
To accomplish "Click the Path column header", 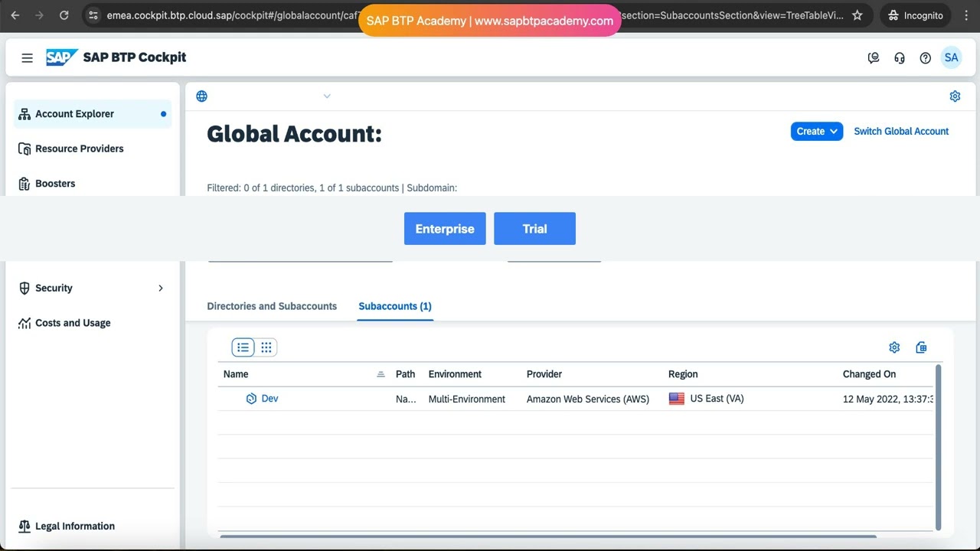I will tap(405, 374).
